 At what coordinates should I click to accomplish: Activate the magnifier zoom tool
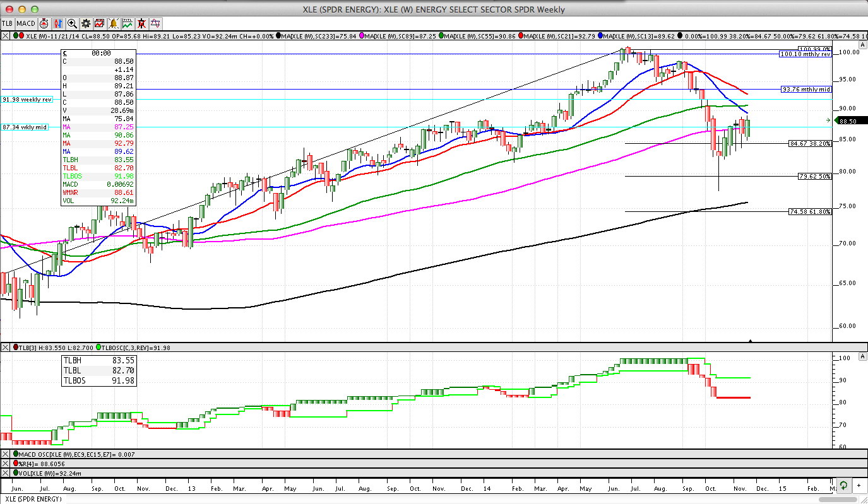[x=72, y=24]
